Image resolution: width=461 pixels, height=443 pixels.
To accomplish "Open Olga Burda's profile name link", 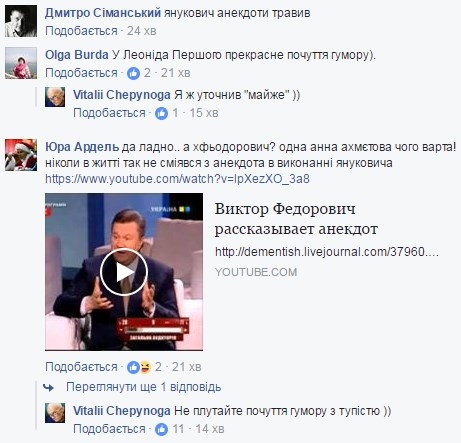I will (x=77, y=55).
